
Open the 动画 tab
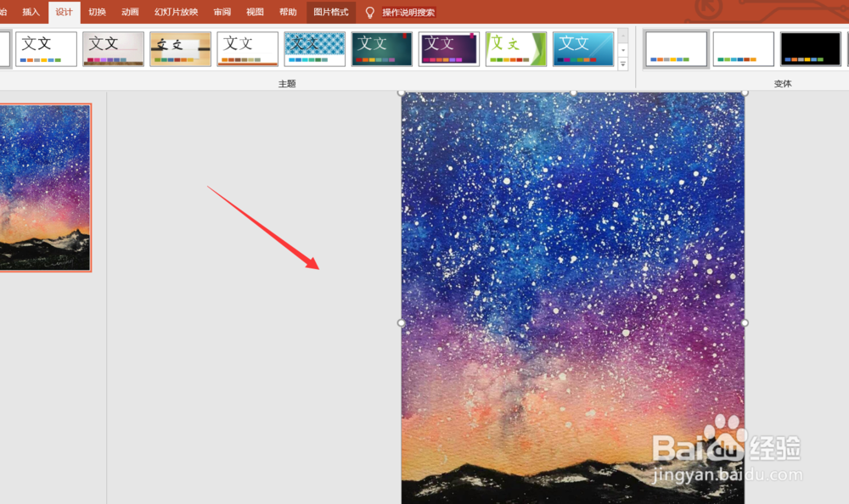130,12
